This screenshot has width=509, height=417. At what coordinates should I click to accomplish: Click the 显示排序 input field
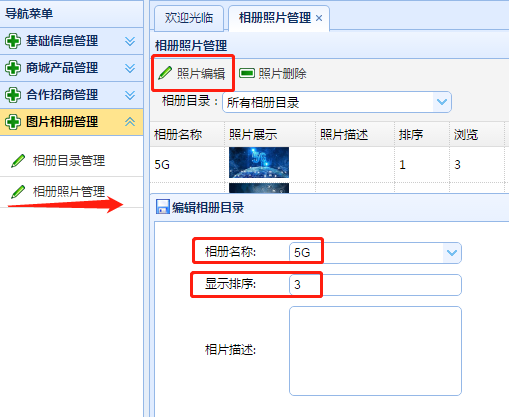[375, 285]
